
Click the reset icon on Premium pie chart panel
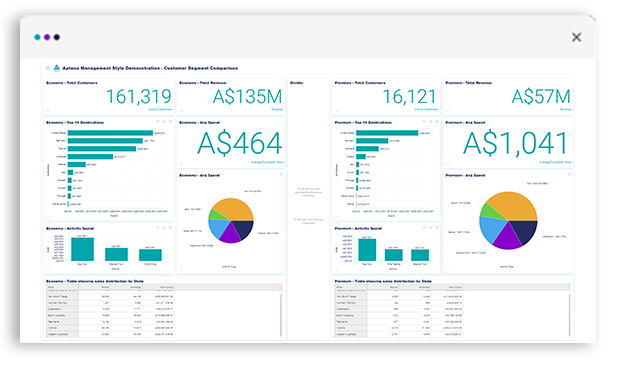[569, 175]
